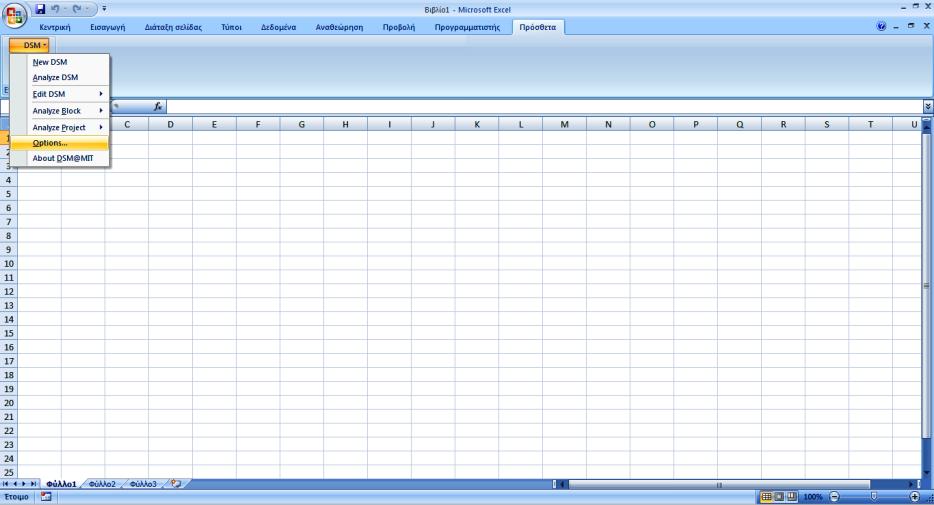The width and height of the screenshot is (934, 505).
Task: Click the horizontal scrollbar thumb
Action: point(719,484)
